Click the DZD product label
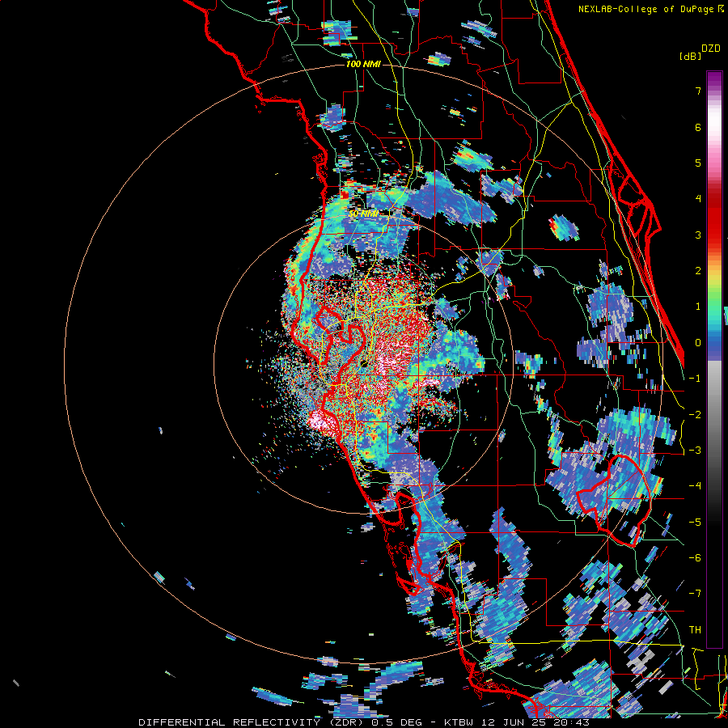The width and height of the screenshot is (728, 728). (x=711, y=49)
